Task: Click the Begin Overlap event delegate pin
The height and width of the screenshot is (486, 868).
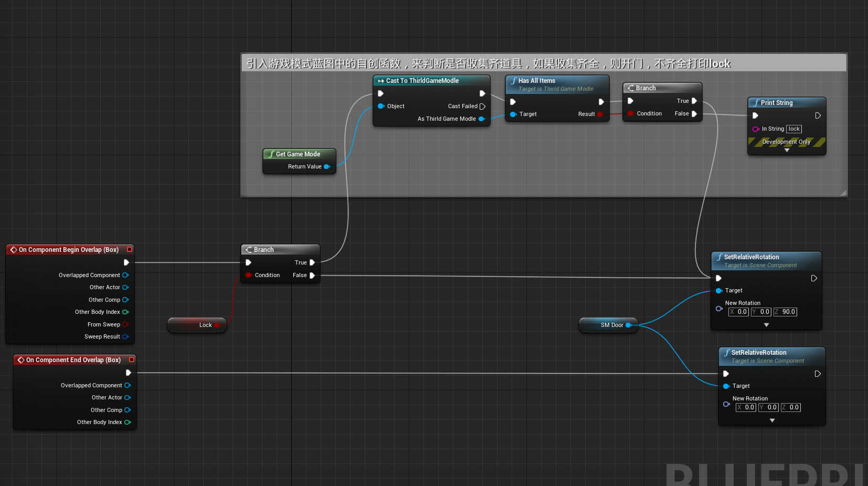Action: (130, 250)
